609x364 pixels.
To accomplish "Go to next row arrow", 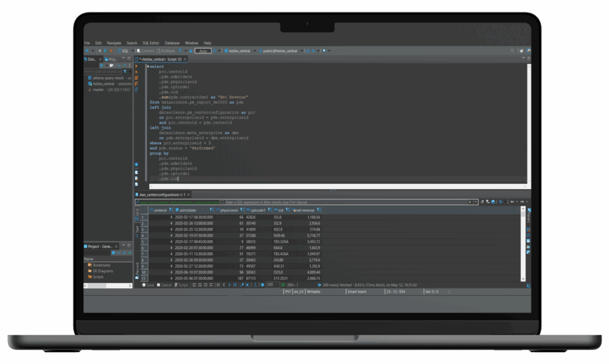I will (x=229, y=285).
